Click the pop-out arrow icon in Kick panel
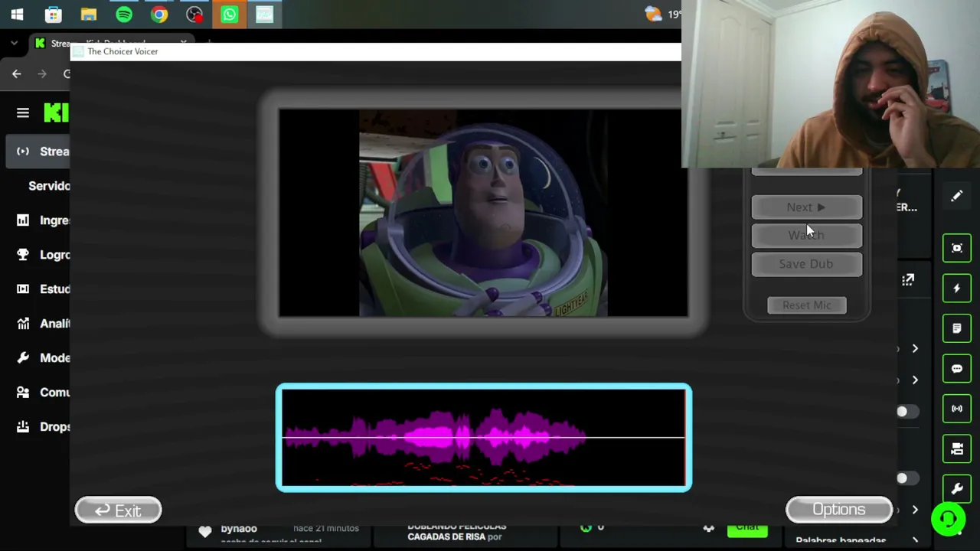The image size is (980, 551). (x=908, y=281)
